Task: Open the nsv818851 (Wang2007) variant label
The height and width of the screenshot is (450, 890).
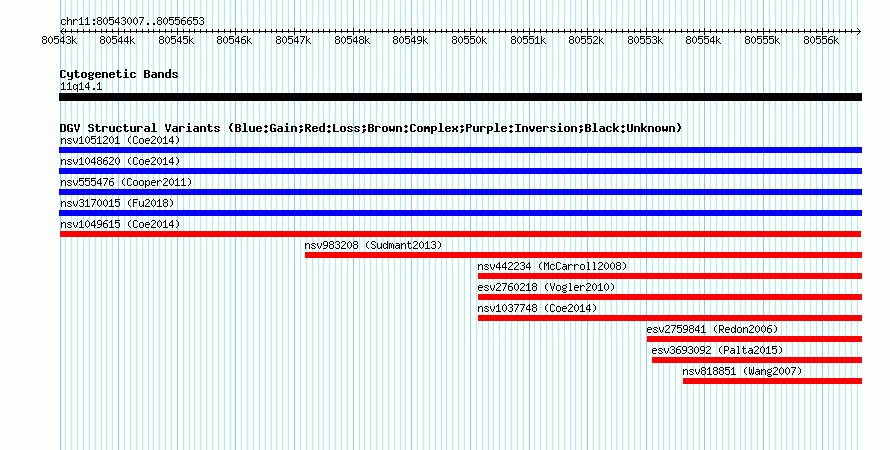Action: click(742, 371)
